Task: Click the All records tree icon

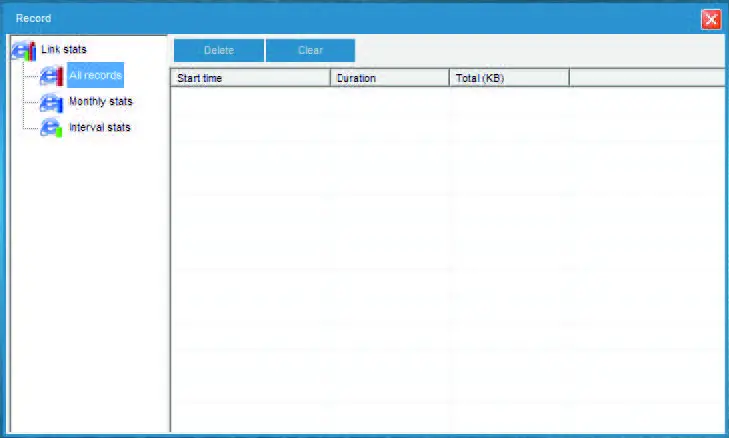Action: point(52,76)
